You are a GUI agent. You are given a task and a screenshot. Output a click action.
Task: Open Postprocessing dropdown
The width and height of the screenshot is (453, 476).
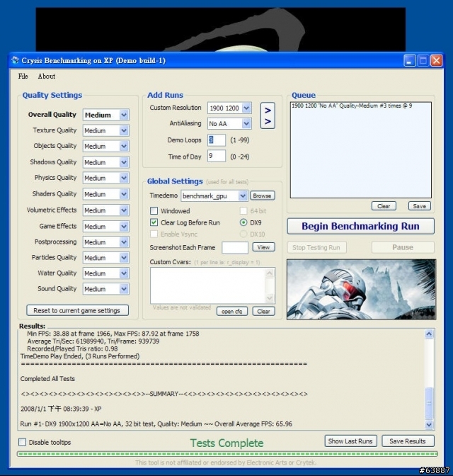tap(106, 242)
